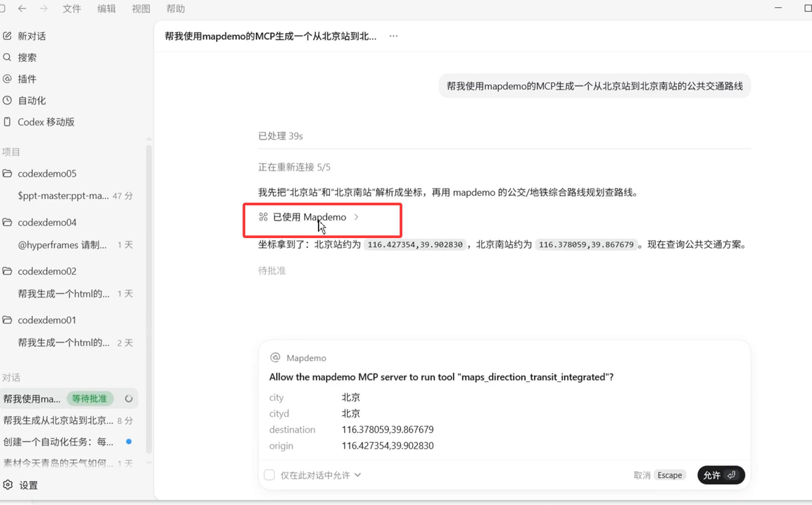Click the Mapdemo label in approval card
The height and width of the screenshot is (505, 812).
(x=306, y=358)
